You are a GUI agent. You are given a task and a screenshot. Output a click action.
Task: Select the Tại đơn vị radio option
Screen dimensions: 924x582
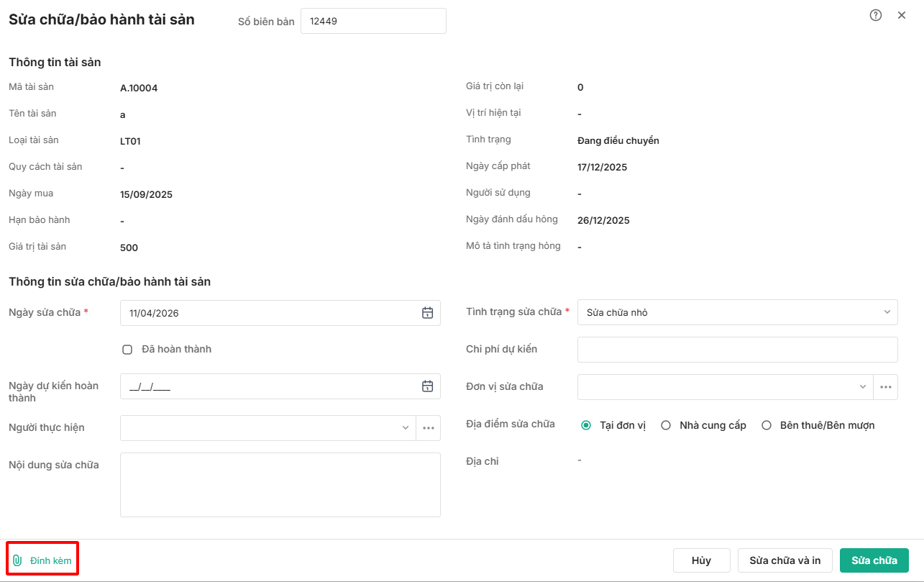tap(586, 425)
